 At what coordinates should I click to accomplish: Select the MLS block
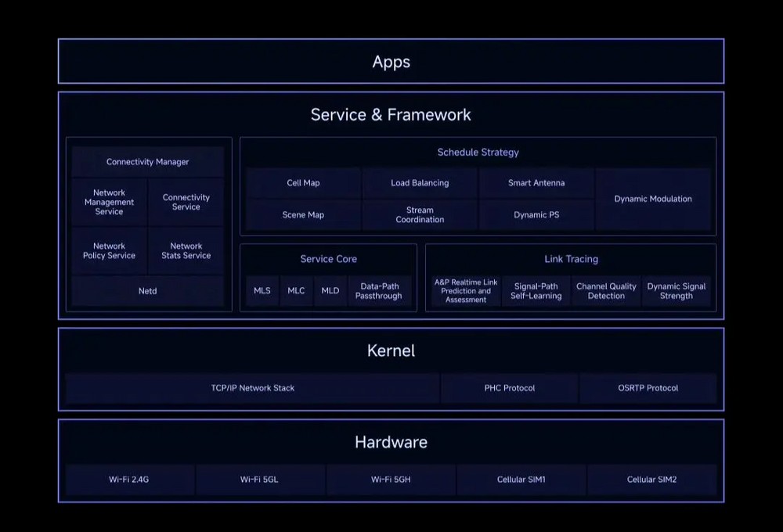coord(262,291)
